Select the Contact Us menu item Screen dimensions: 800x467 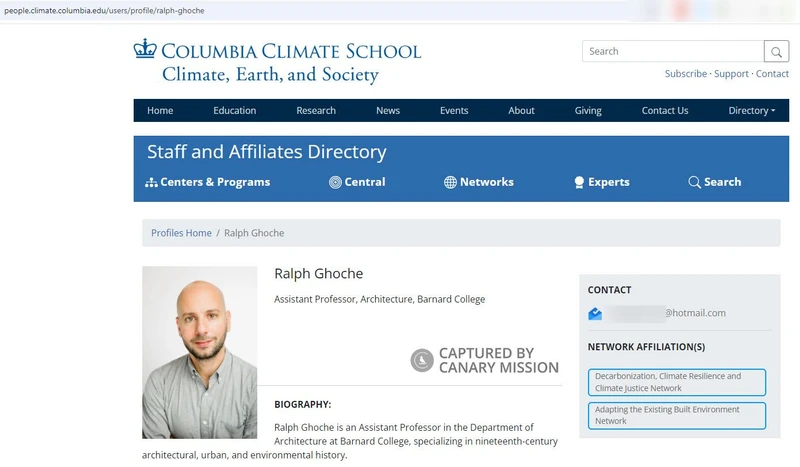[x=665, y=111]
